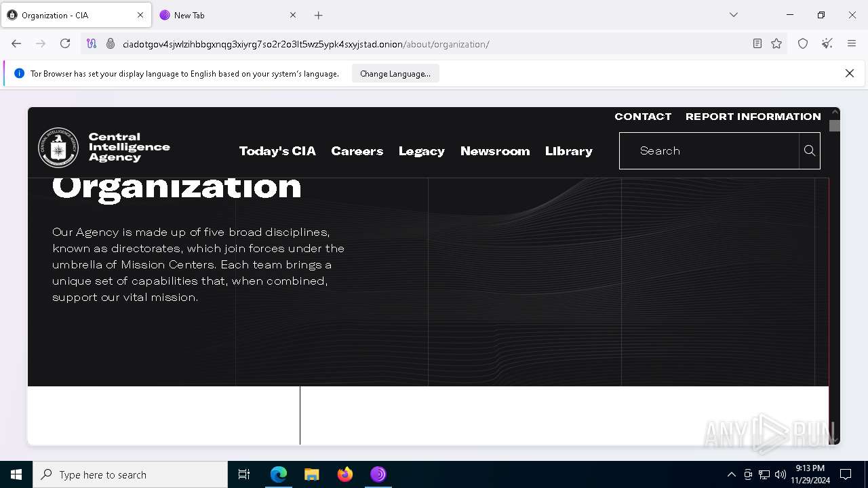Follow the REPORT INFORMATION link

click(x=753, y=117)
